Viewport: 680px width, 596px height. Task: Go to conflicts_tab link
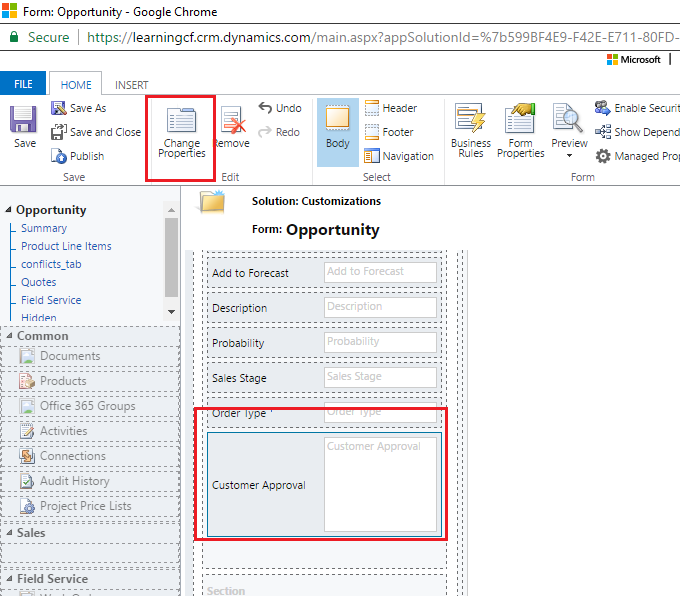(51, 264)
